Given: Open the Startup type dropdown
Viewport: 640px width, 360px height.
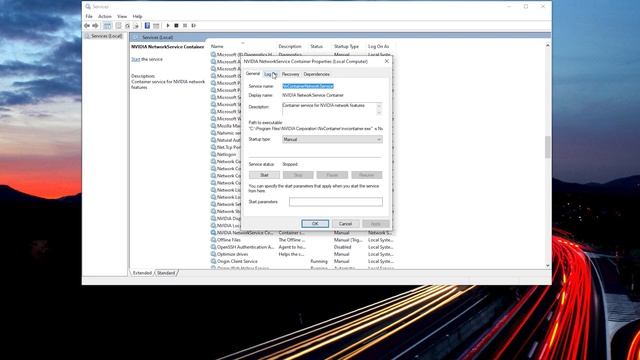Looking at the screenshot, I should (x=332, y=140).
